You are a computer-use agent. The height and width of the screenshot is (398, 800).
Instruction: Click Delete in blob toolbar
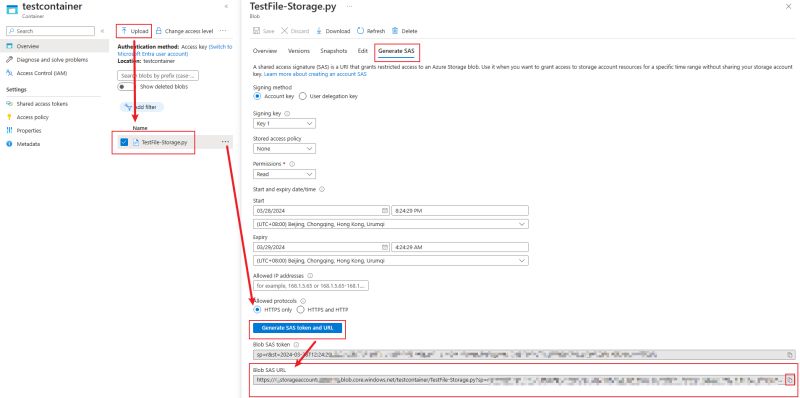[x=405, y=31]
